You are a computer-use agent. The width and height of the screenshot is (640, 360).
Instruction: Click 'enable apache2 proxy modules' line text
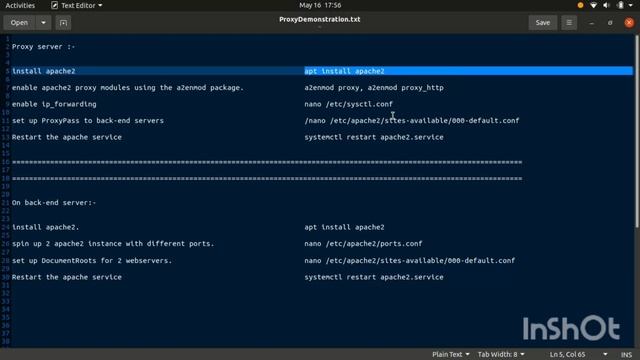click(x=128, y=87)
